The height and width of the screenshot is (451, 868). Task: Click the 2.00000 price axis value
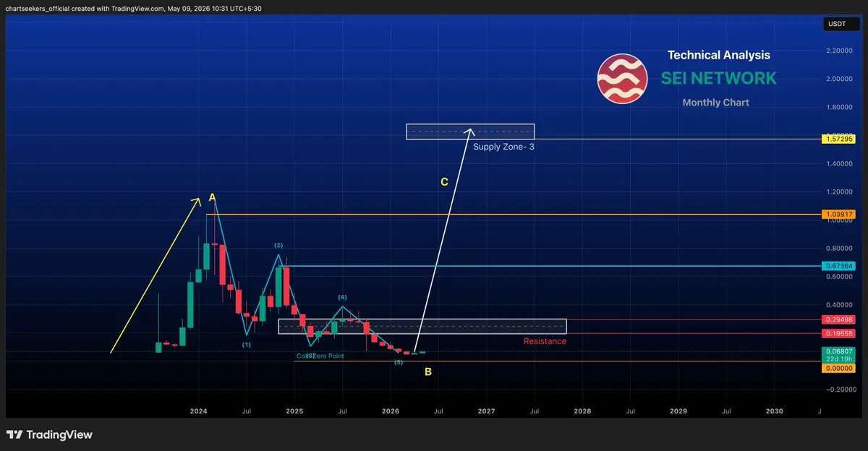coord(838,79)
